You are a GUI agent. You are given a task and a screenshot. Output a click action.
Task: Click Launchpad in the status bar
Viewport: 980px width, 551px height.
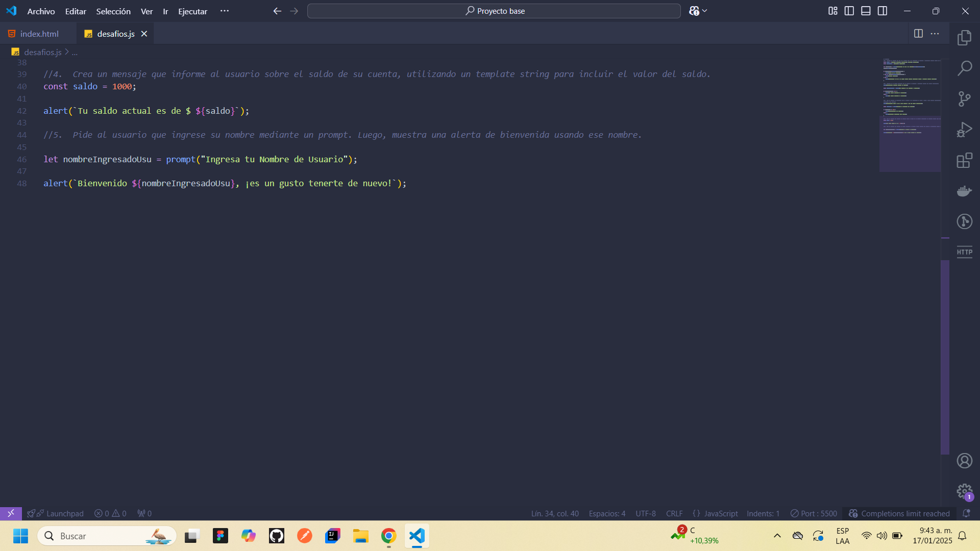pyautogui.click(x=55, y=513)
